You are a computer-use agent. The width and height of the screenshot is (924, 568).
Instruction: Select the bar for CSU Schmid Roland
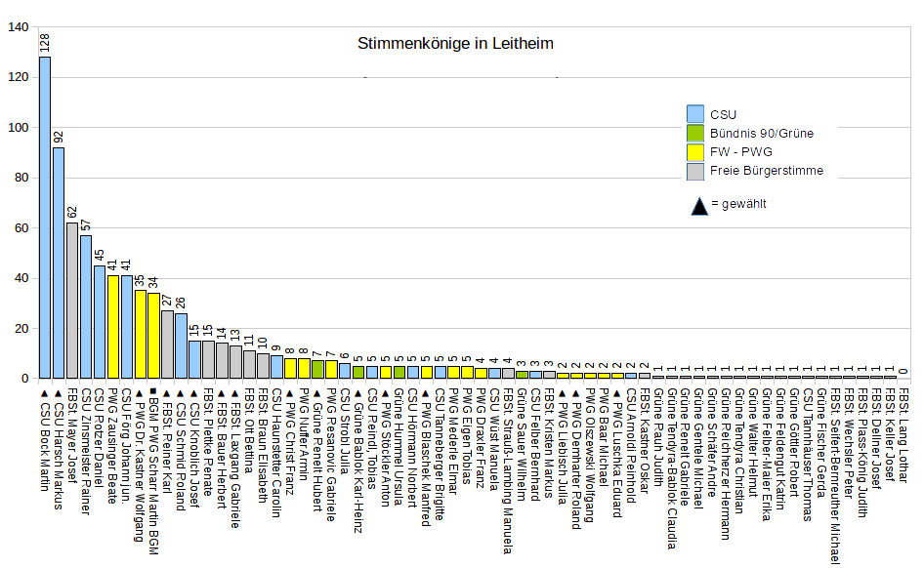181,346
